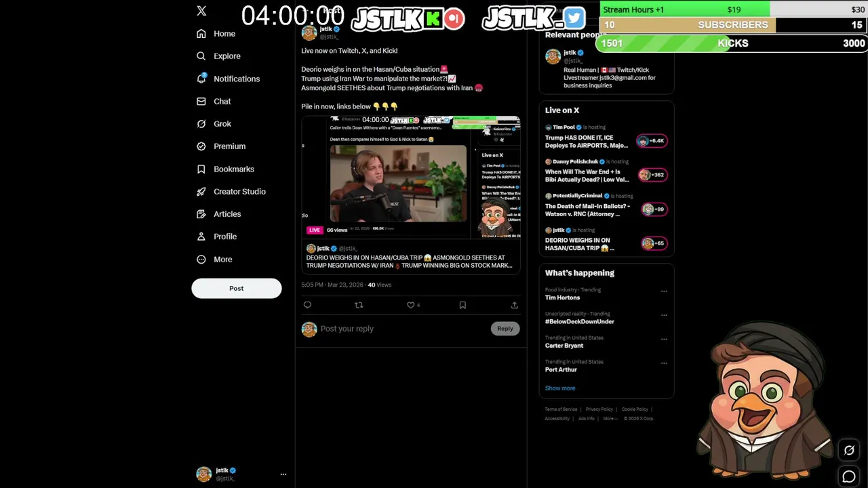Click Subscribers goal progress bar
The width and height of the screenshot is (868, 488).
(x=733, y=24)
